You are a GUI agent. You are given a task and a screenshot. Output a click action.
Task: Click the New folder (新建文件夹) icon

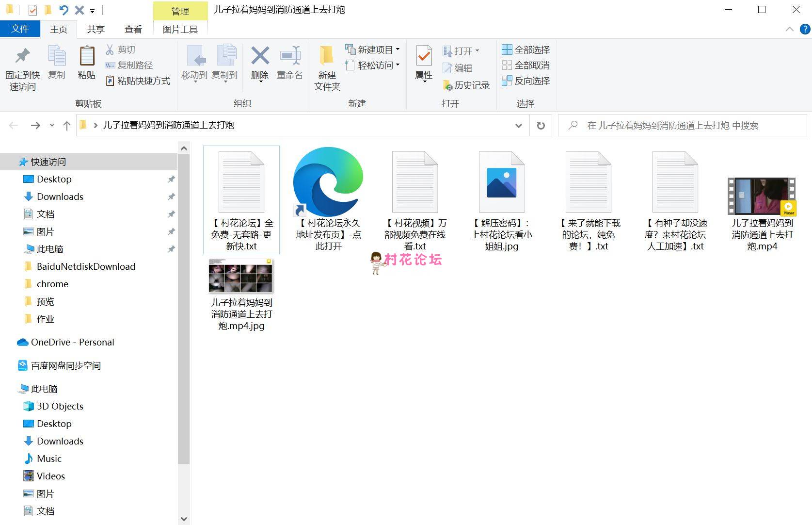click(327, 56)
